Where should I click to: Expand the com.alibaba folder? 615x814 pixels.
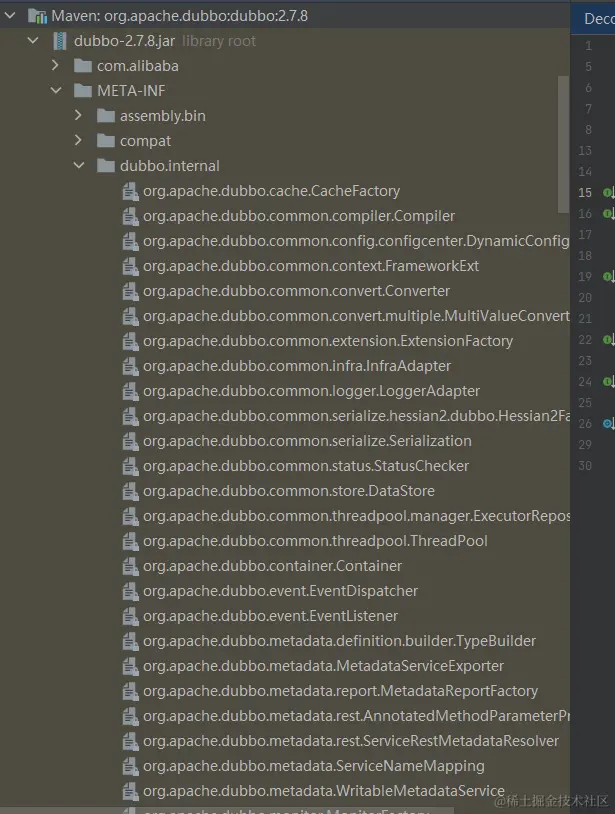pyautogui.click(x=56, y=65)
